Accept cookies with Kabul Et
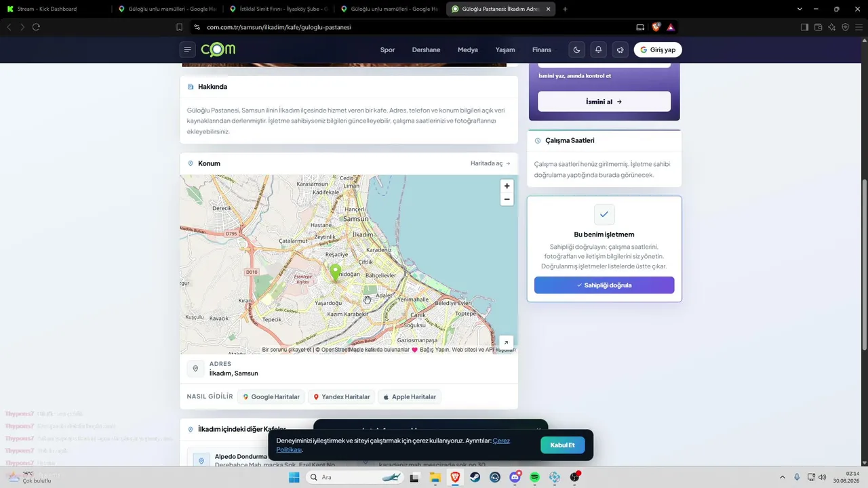The height and width of the screenshot is (488, 868). [x=562, y=445]
